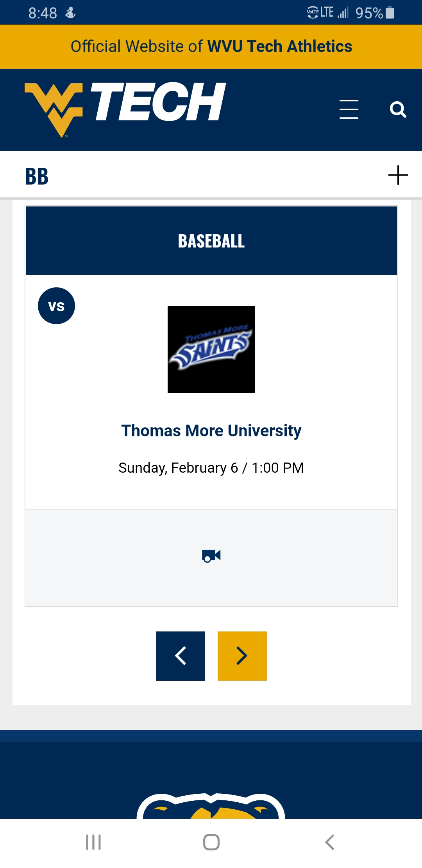Click Official Website of WVU Tech Athletics banner
Image resolution: width=422 pixels, height=868 pixels.
211,47
